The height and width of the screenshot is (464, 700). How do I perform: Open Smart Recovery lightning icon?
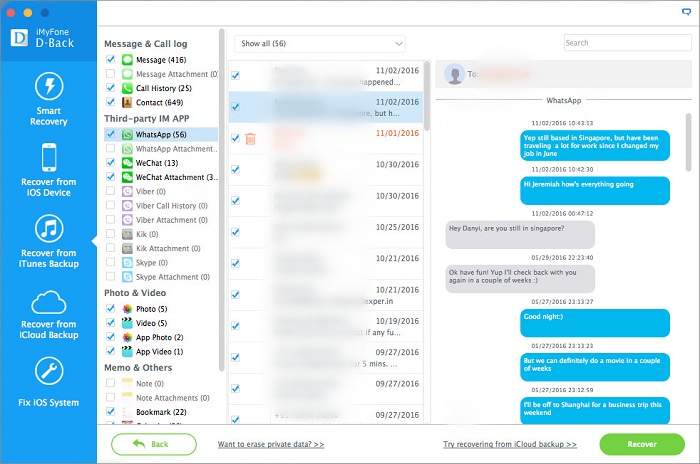point(49,86)
